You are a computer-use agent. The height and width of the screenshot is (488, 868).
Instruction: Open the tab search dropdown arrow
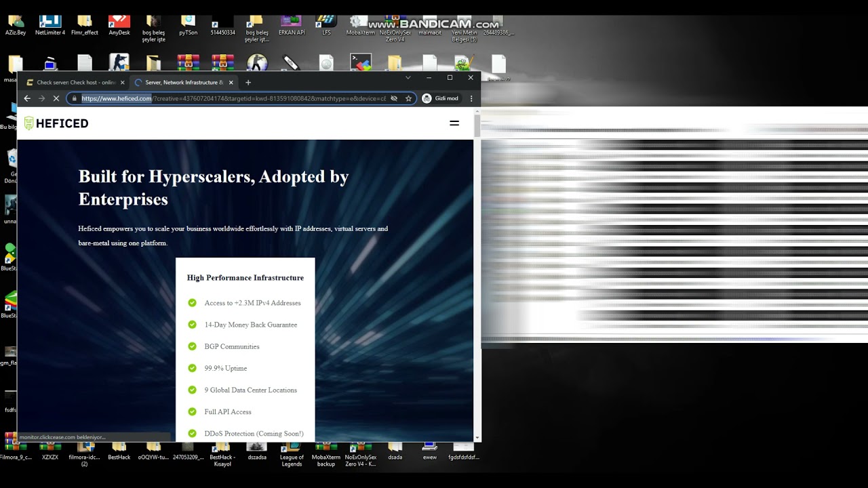click(x=408, y=77)
